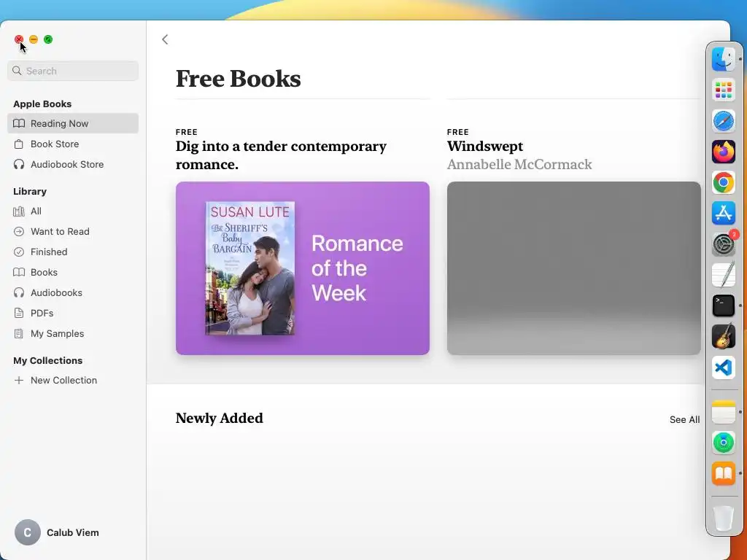
Task: Launch Google Chrome from the dock
Action: click(724, 182)
